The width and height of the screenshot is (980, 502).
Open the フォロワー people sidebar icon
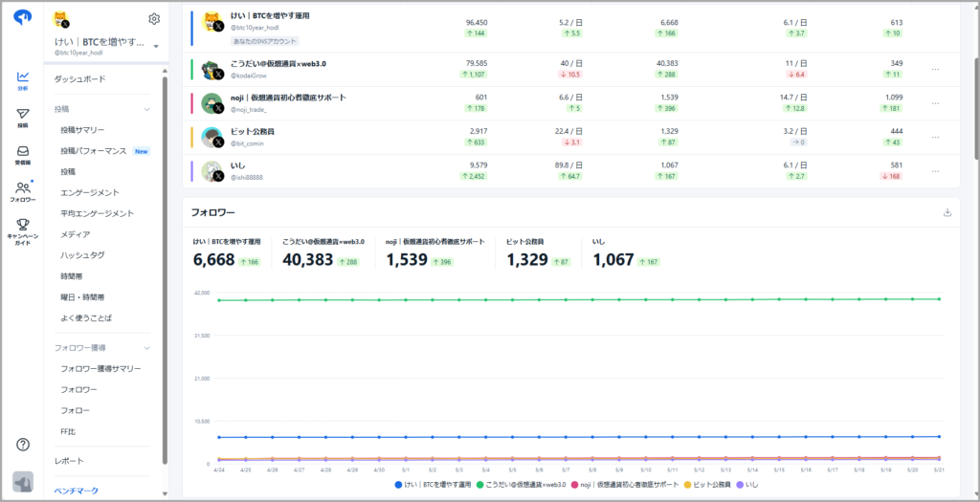pos(23,191)
